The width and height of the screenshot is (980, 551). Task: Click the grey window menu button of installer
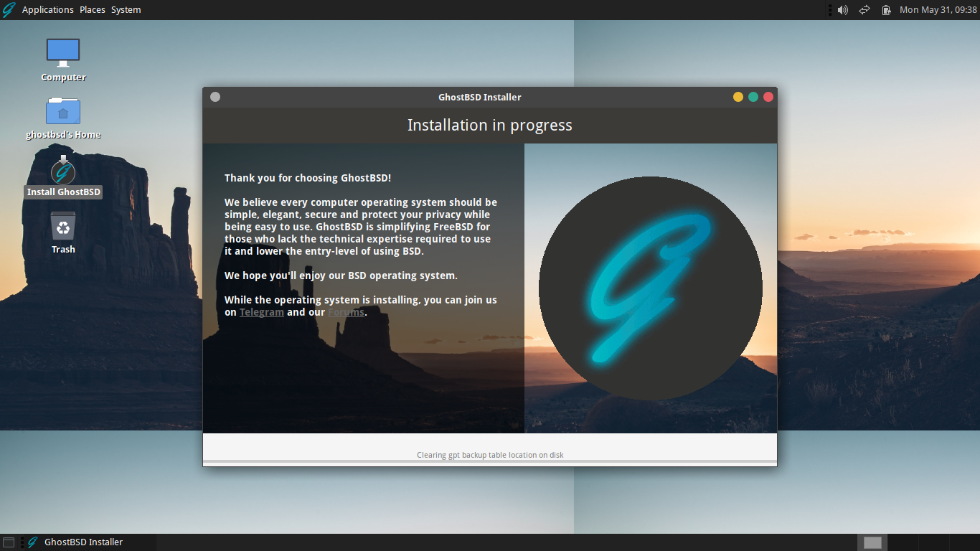[215, 97]
